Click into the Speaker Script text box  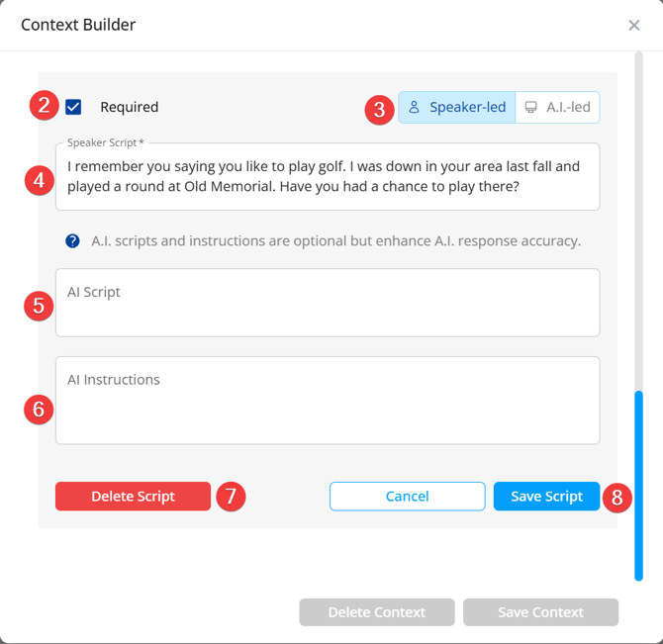(327, 178)
